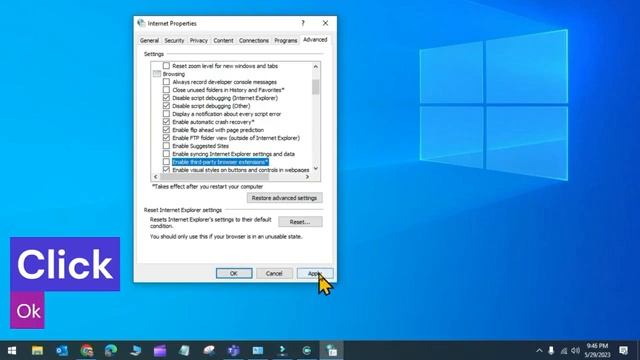
Task: Open the network tray icon
Action: point(564,351)
